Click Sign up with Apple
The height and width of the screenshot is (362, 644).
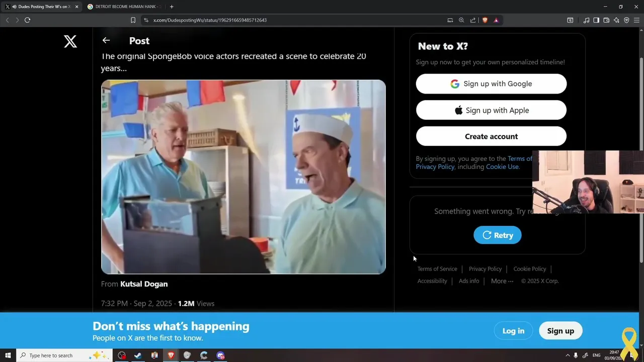point(491,110)
